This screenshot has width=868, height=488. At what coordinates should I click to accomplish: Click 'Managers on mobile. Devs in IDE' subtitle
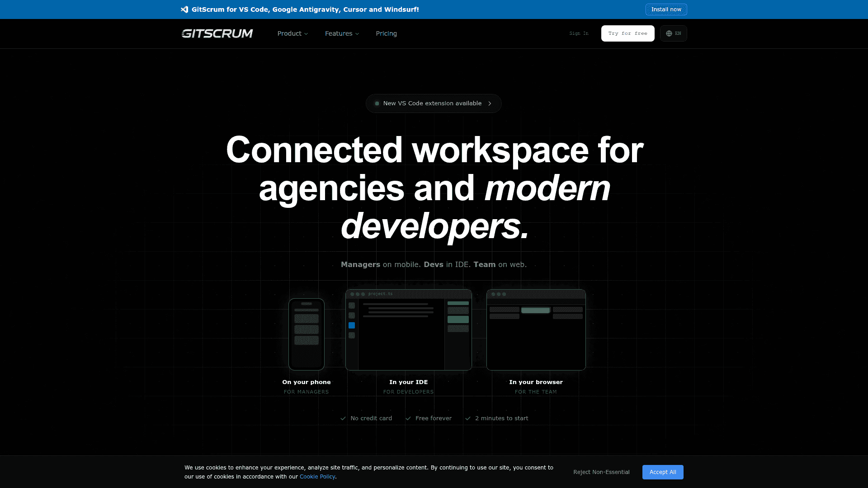tap(434, 264)
